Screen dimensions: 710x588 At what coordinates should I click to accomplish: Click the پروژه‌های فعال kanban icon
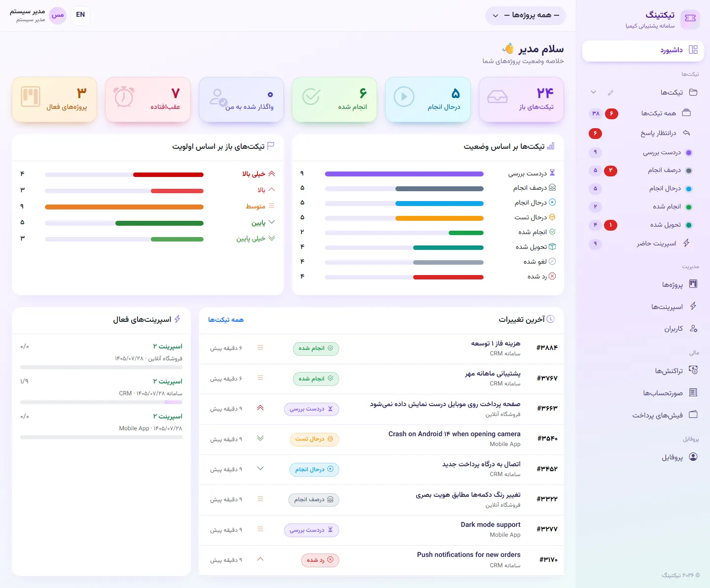(x=31, y=97)
